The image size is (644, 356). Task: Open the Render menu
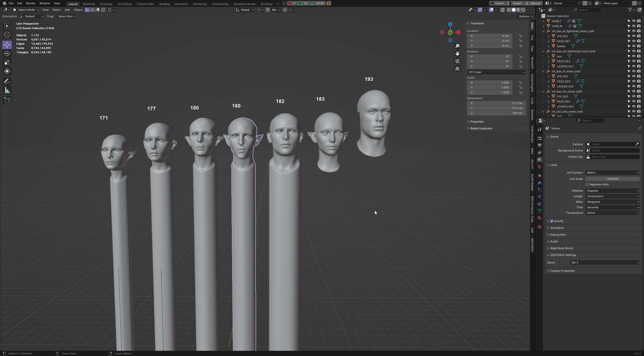click(x=31, y=3)
